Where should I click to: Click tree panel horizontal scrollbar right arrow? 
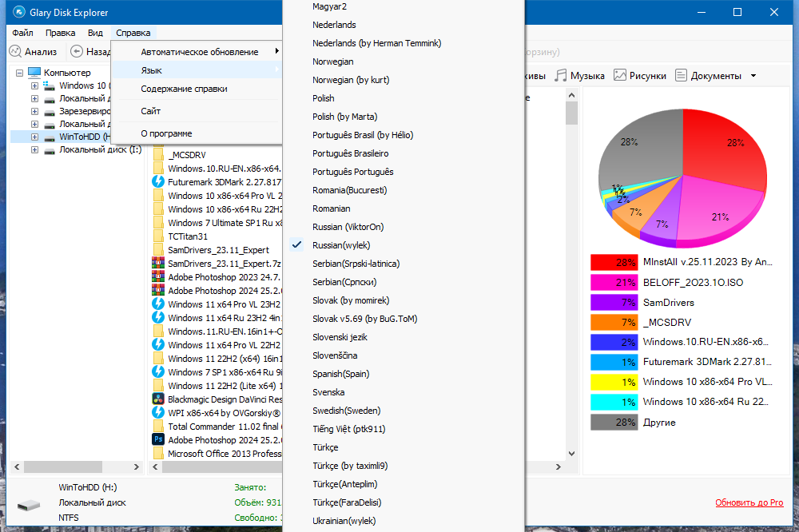(x=136, y=466)
